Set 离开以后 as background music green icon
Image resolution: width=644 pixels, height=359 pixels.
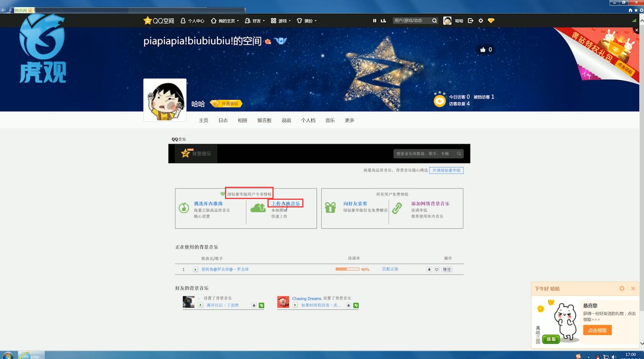coord(261,305)
